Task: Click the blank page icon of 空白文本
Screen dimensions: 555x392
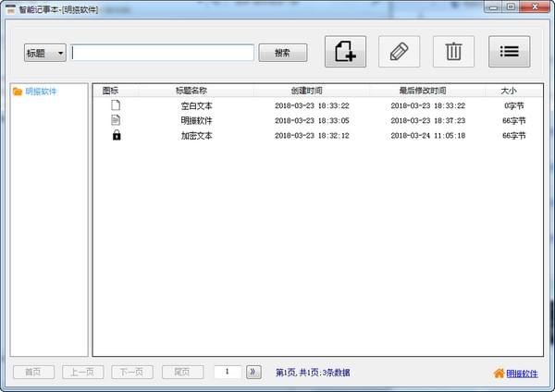Action: [116, 105]
